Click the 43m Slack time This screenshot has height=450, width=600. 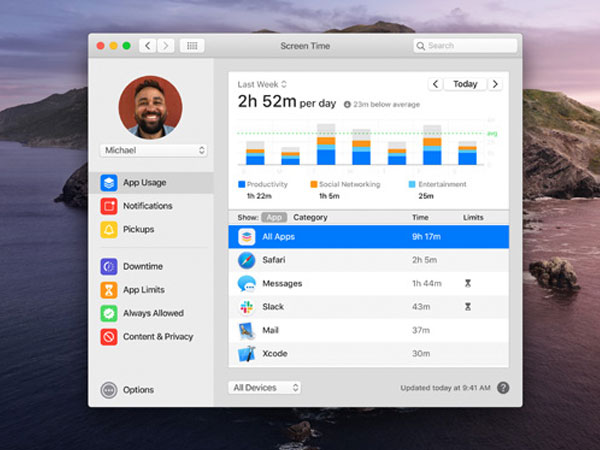(x=421, y=307)
